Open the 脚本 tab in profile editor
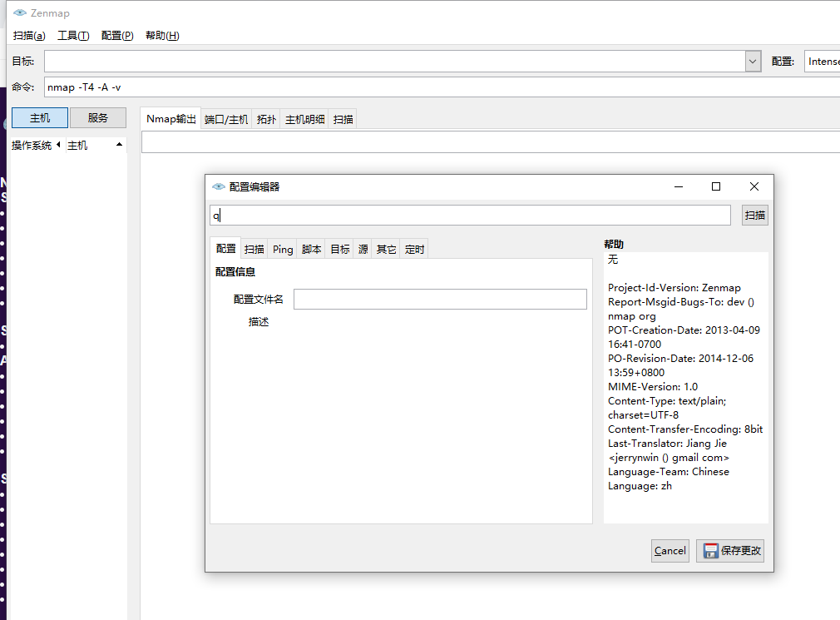The width and height of the screenshot is (840, 620). [310, 248]
